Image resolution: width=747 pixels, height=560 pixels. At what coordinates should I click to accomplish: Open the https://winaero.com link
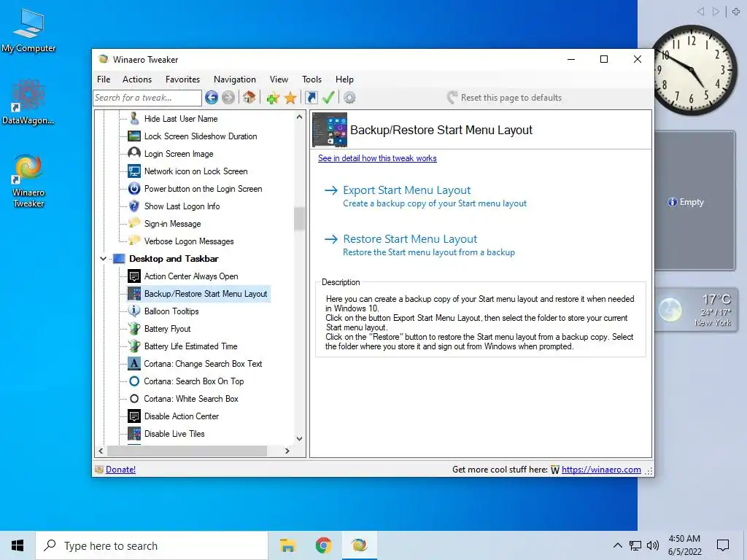point(601,470)
